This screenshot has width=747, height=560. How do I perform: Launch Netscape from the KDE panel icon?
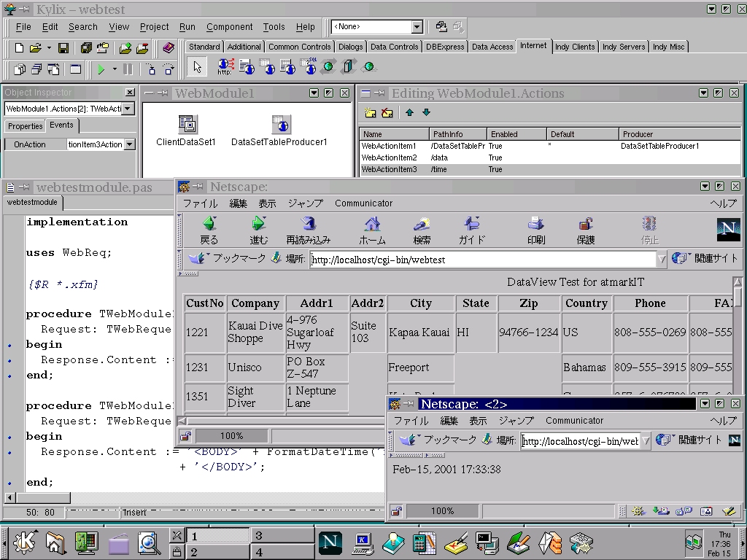pos(330,542)
